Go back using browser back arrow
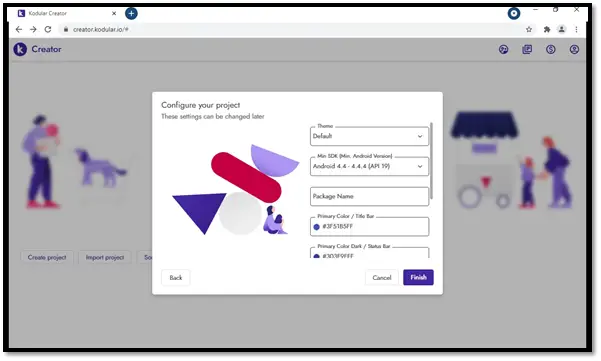This screenshot has height=361, width=601. click(19, 29)
